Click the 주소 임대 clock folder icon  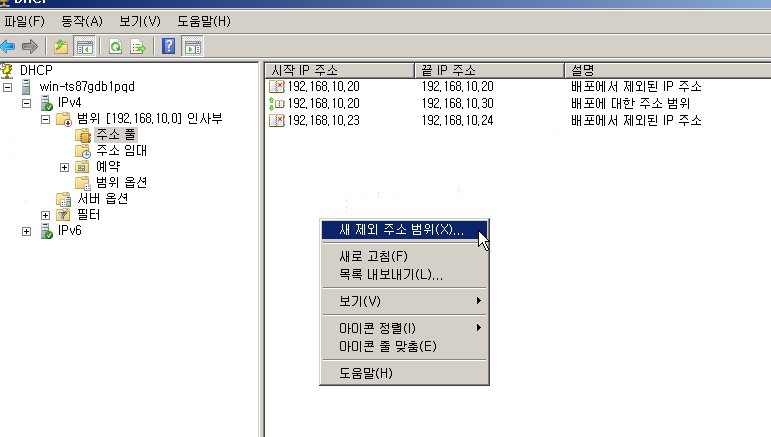click(83, 151)
